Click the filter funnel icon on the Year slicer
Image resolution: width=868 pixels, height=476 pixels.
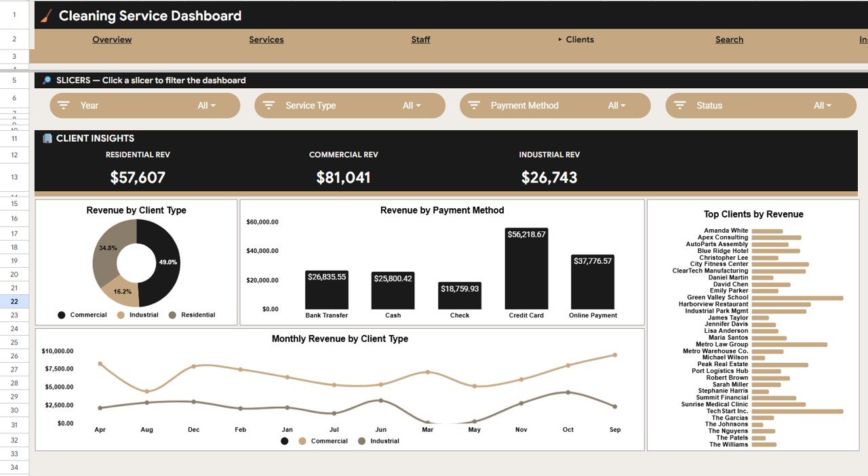63,105
